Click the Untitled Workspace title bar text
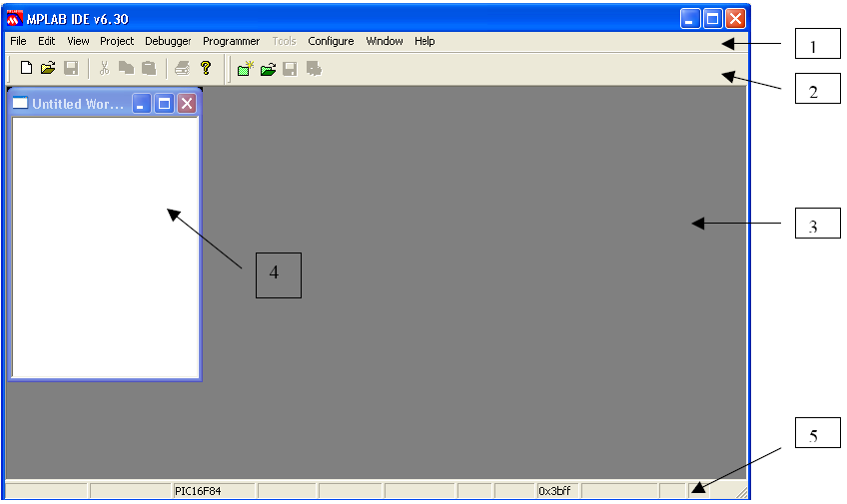Image resolution: width=847 pixels, height=504 pixels. [x=78, y=104]
